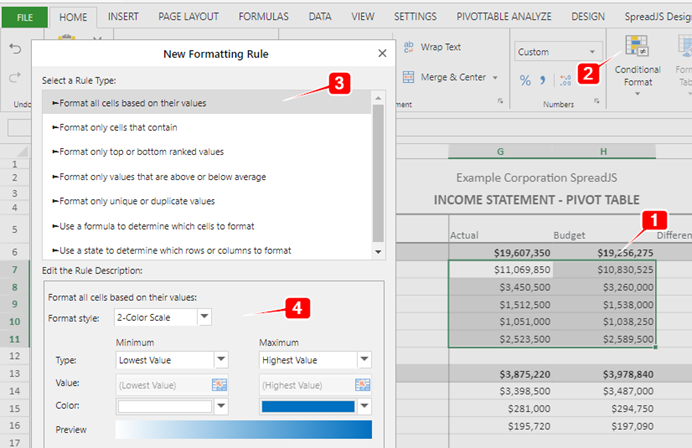Select 'Format all cells based on their values'

coord(207,103)
